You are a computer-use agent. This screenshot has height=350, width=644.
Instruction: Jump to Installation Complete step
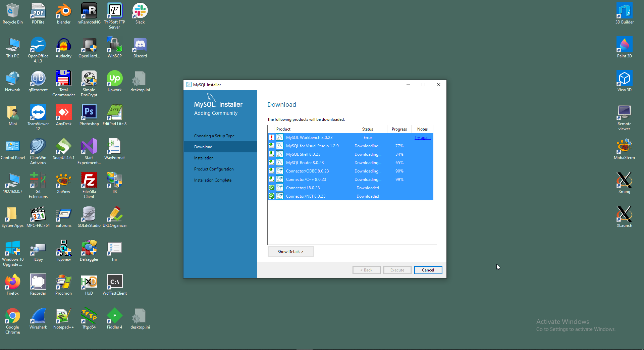pos(213,180)
